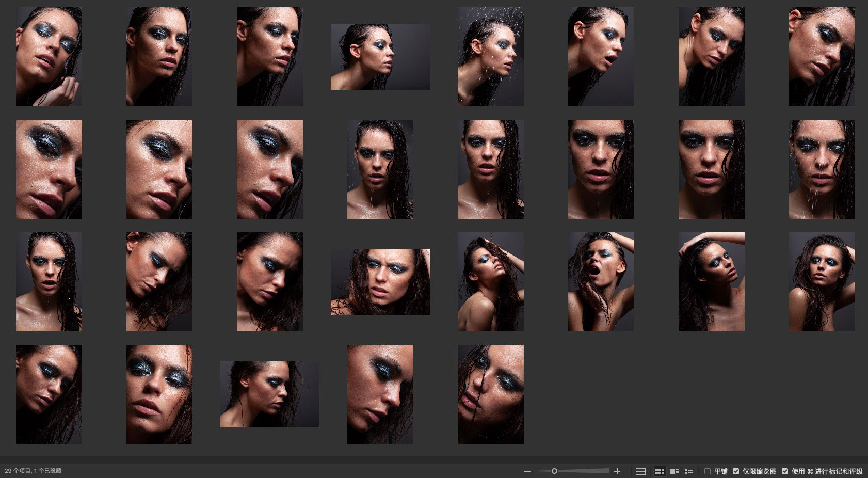The width and height of the screenshot is (868, 478).
Task: Select the last thumbnail in the top row
Action: coord(822,57)
